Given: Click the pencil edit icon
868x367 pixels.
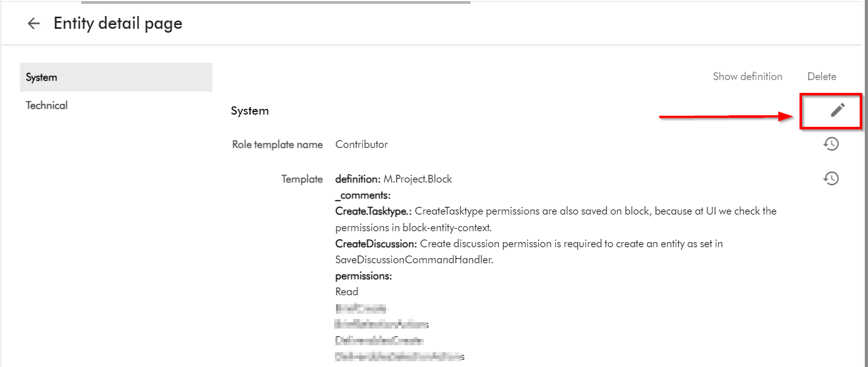Looking at the screenshot, I should click(x=837, y=110).
